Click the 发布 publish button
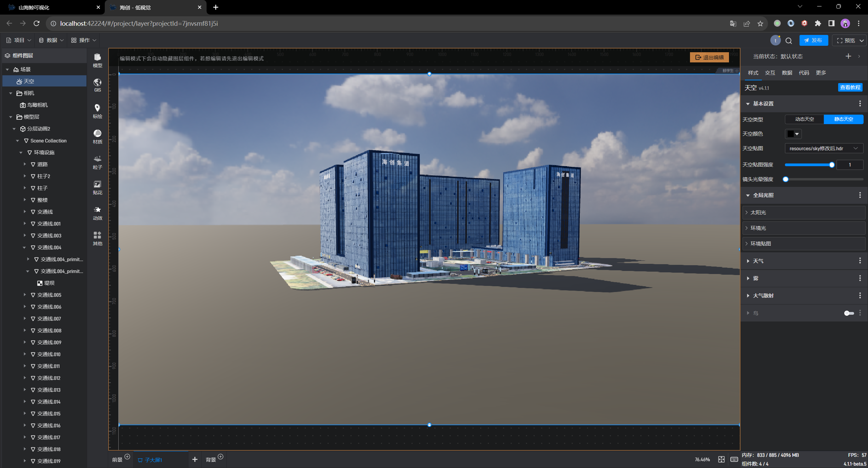 (813, 40)
